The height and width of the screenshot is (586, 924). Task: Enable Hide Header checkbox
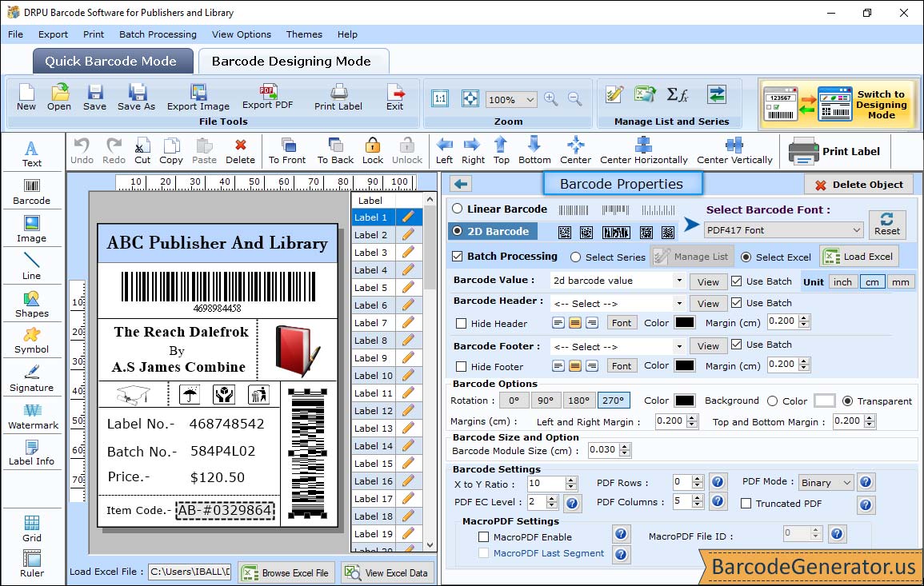(x=462, y=323)
